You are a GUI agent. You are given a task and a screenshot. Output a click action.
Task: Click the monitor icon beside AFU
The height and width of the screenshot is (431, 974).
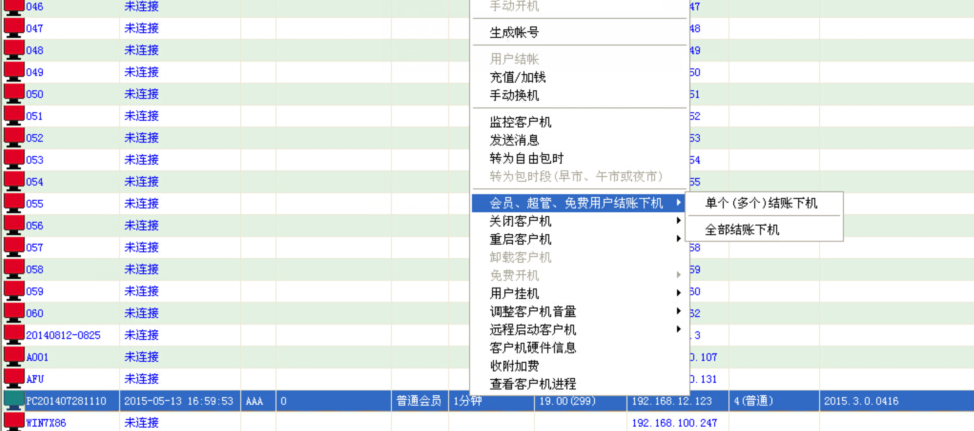pos(14,378)
